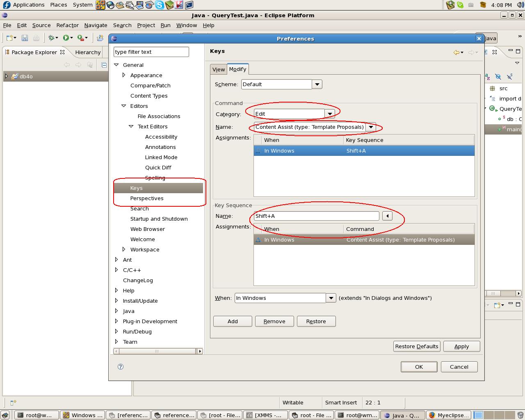Click the Save disk icon in toolbar
Image resolution: width=525 pixels, height=420 pixels.
pos(25,38)
